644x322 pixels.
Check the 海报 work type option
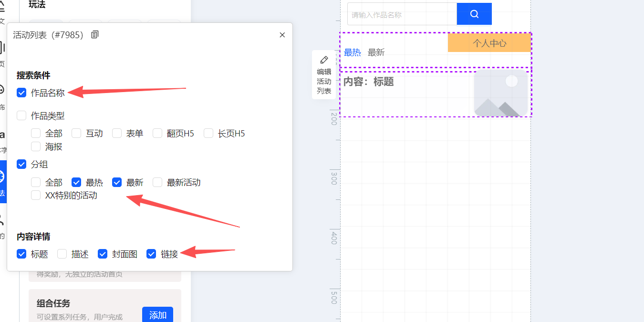pyautogui.click(x=36, y=146)
